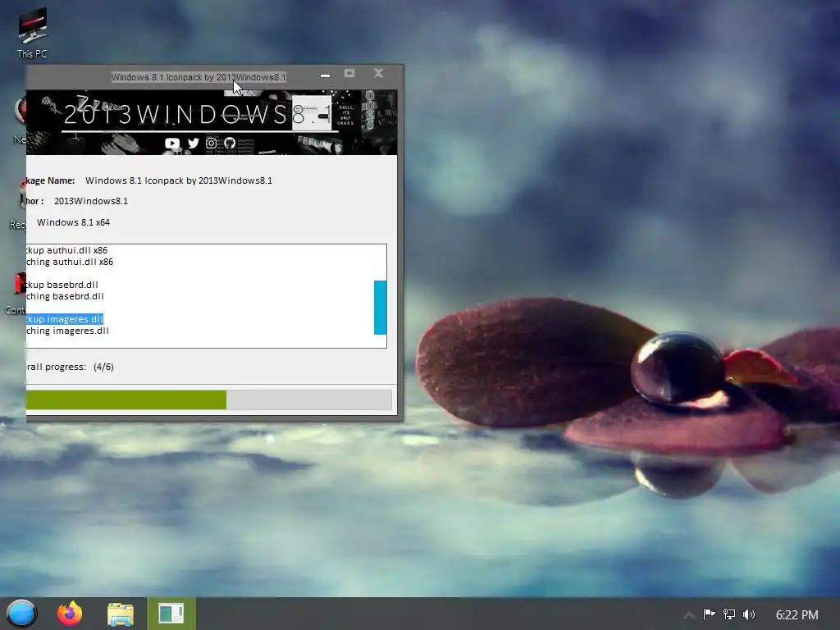Open the volume speaker tray icon
This screenshot has height=630, width=840.
click(x=749, y=614)
